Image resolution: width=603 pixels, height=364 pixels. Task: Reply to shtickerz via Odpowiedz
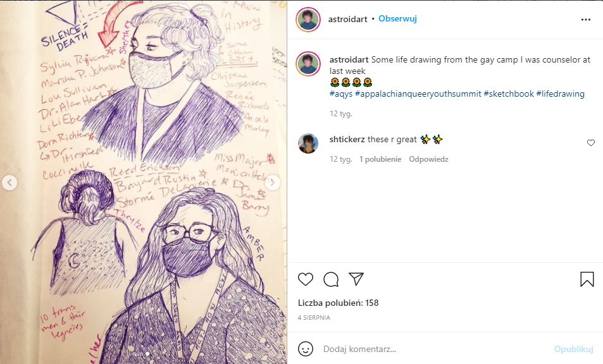[x=428, y=159]
